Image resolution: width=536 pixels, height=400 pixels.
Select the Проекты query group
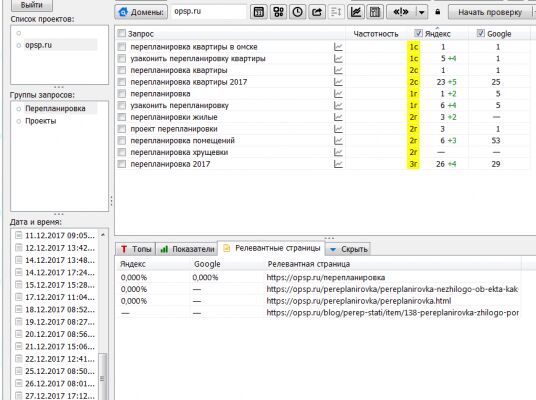coord(41,121)
